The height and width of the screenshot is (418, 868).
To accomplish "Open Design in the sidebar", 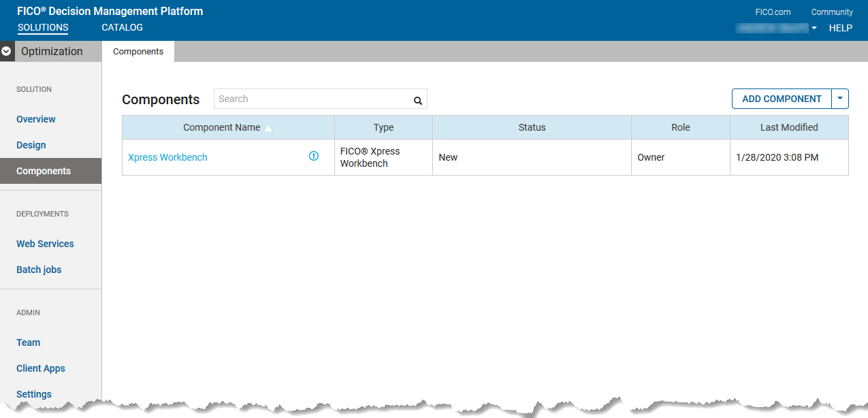I will [x=31, y=145].
